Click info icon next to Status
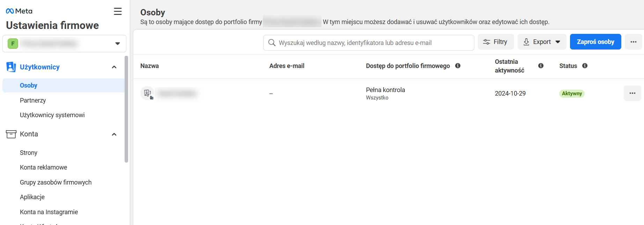Screen dimensions: 644x225 pyautogui.click(x=585, y=66)
